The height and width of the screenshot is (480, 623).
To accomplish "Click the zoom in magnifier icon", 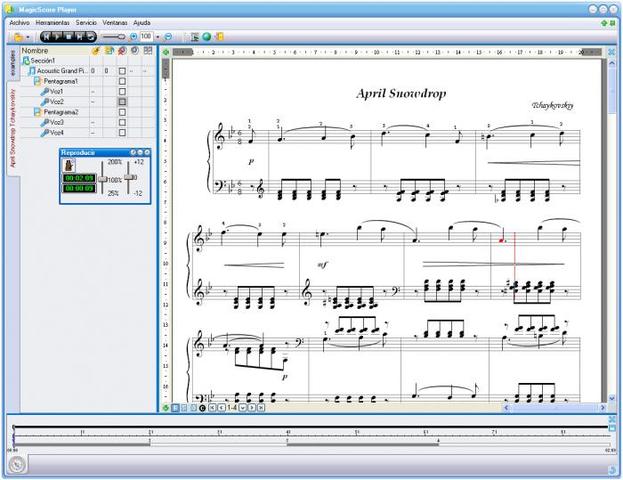I will click(x=134, y=37).
